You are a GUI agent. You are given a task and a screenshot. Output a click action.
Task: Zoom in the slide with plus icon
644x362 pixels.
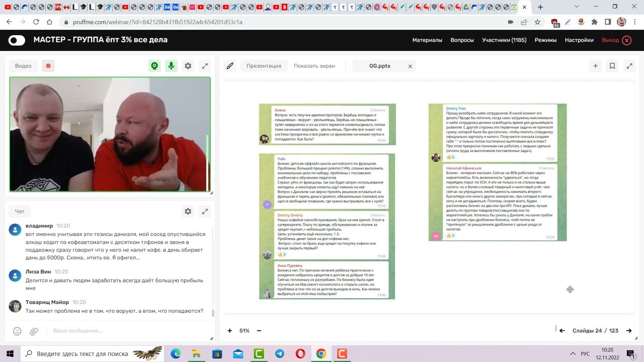(230, 331)
